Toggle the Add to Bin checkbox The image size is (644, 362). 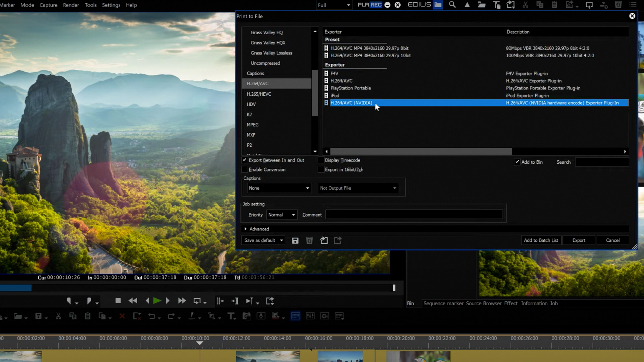tap(517, 162)
